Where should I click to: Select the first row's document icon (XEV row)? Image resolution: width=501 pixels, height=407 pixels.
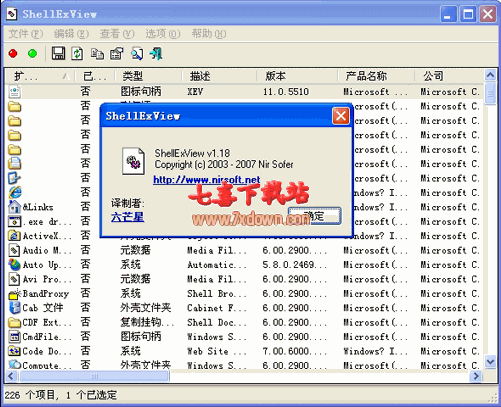click(14, 92)
